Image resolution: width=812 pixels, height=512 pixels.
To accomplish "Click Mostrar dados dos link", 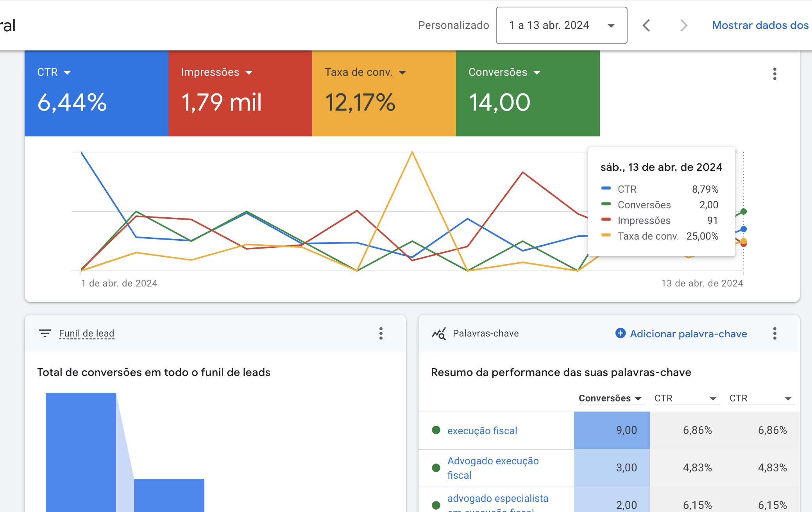I will point(760,25).
